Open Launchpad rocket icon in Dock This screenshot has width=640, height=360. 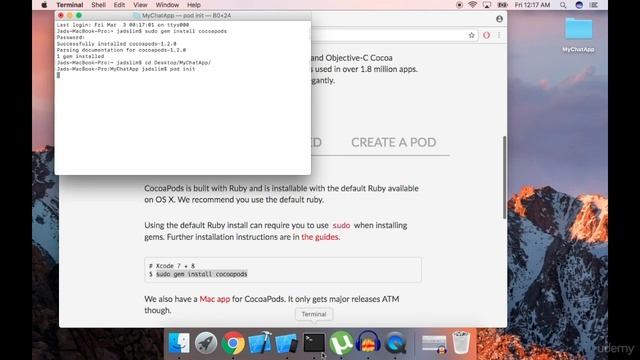[206, 342]
